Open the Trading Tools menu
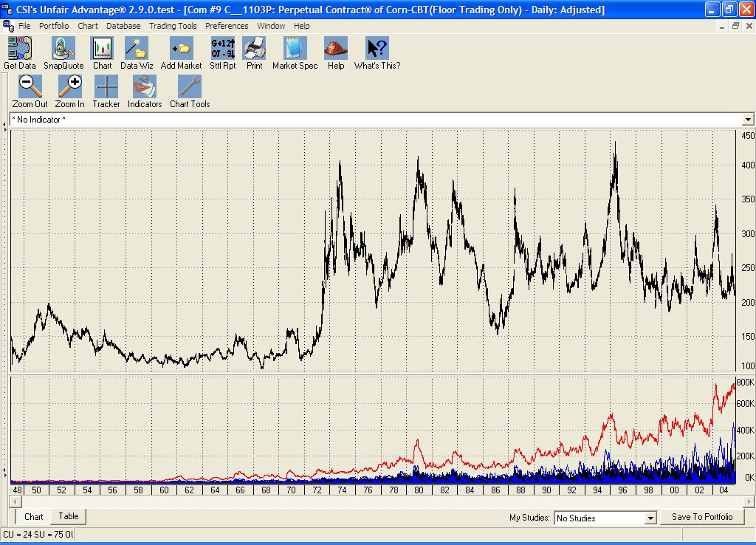 pyautogui.click(x=173, y=26)
